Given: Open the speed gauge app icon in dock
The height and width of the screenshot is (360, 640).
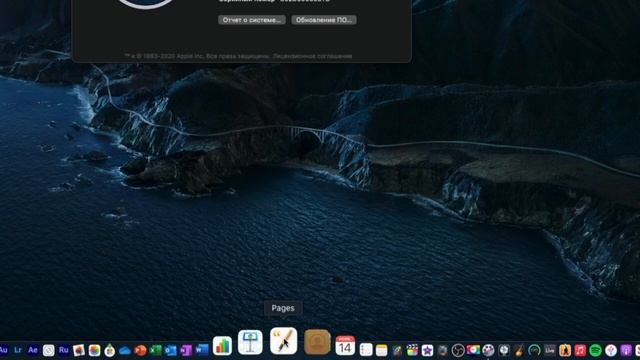Looking at the screenshot, I should [x=534, y=350].
